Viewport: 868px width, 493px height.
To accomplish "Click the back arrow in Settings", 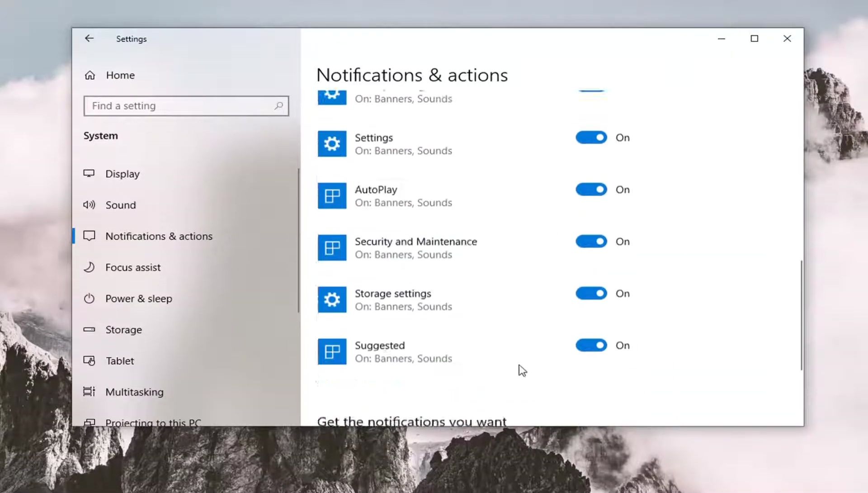I will pyautogui.click(x=89, y=38).
